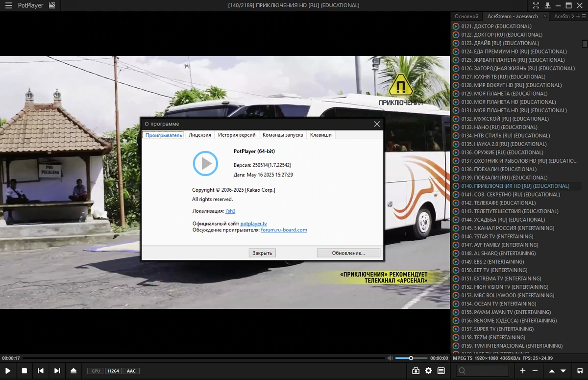Switch to the Лицензия tab
This screenshot has width=588, height=380.
tap(200, 135)
